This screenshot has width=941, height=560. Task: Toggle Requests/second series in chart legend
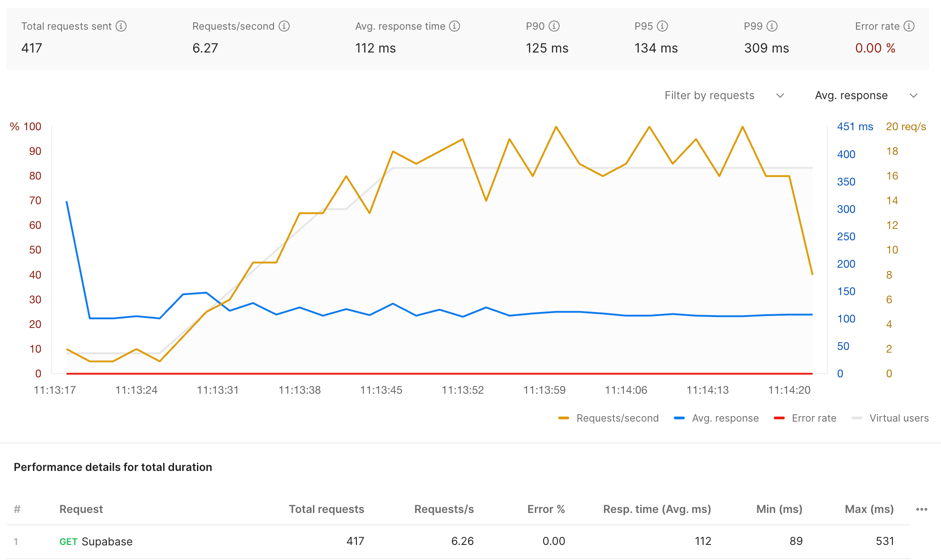pos(608,418)
